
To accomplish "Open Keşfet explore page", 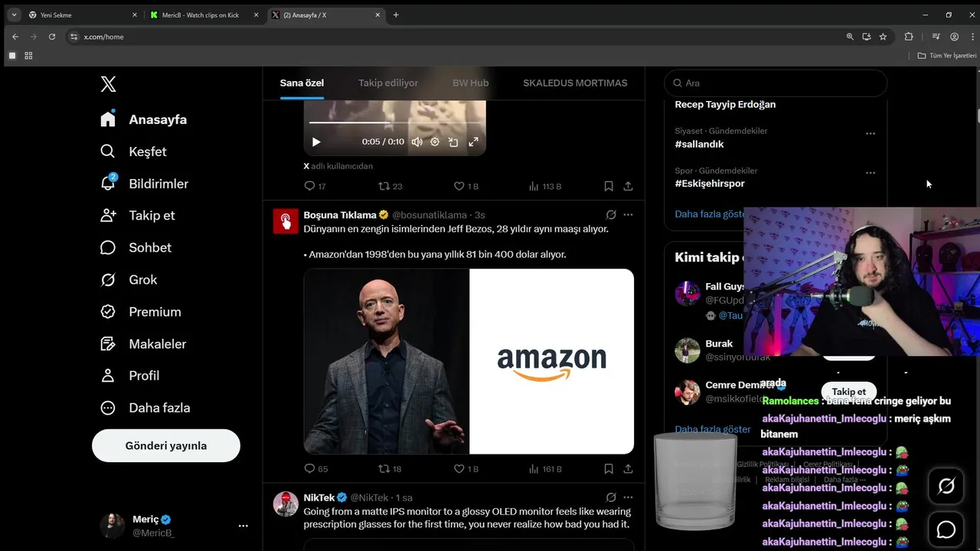I will [x=133, y=152].
